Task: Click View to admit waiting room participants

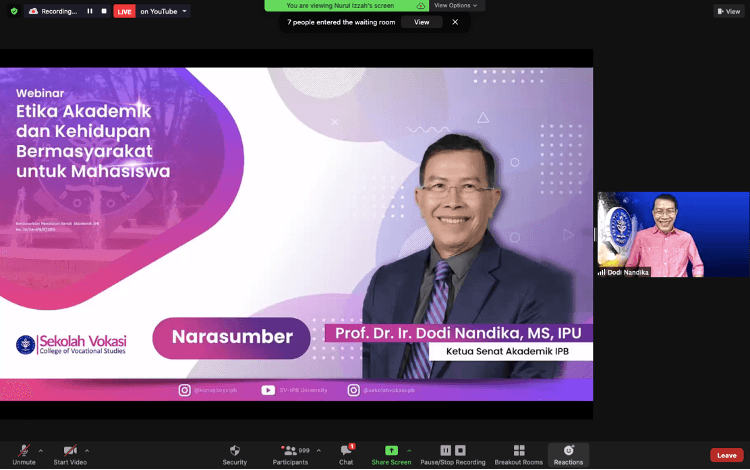Action: [x=421, y=22]
